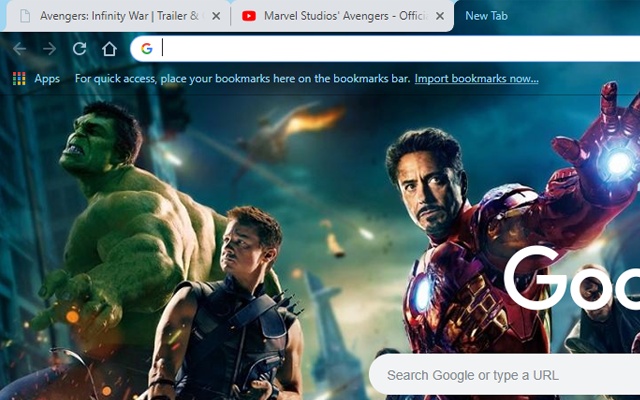Click the Search Google or type a URL box

504,375
